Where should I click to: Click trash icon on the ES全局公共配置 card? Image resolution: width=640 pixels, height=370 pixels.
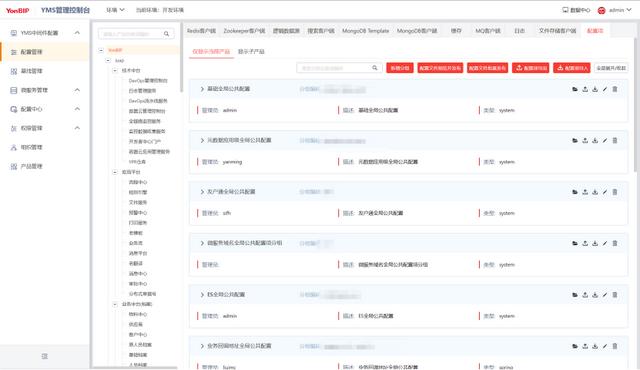point(615,295)
